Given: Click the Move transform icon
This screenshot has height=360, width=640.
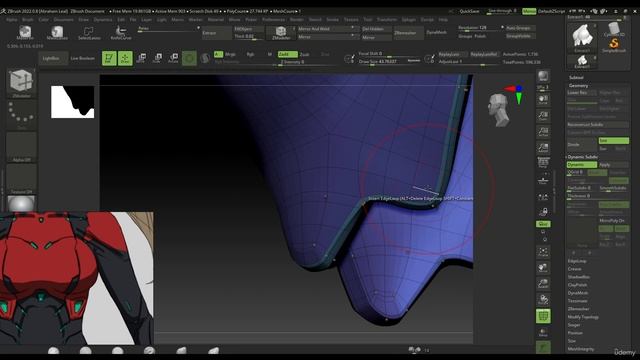Looking at the screenshot, I should pyautogui.click(x=141, y=58).
